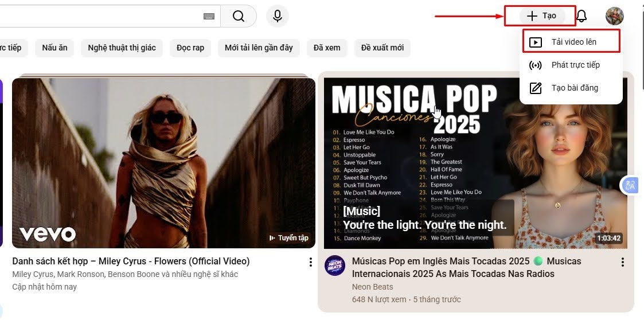Click artist line Miley Cyrus, Mark Ronson, Benson Boone
Screen dimensions: 644x320
click(125, 274)
